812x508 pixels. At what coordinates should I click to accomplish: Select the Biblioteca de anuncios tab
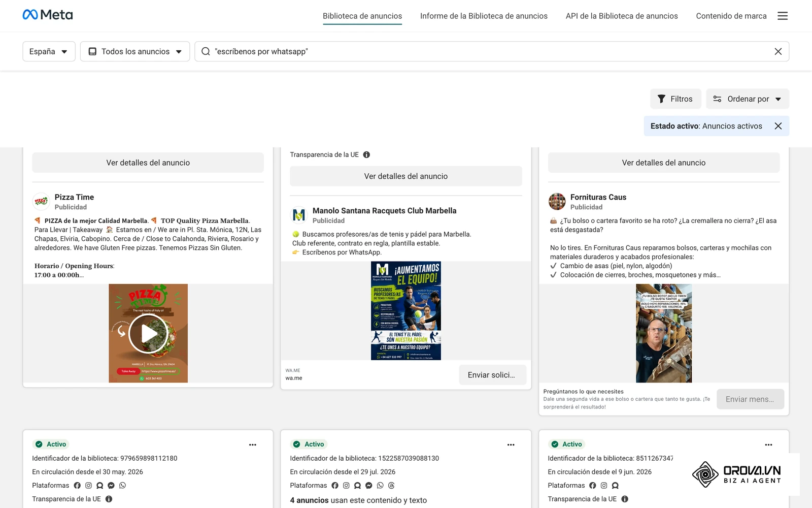pyautogui.click(x=362, y=16)
